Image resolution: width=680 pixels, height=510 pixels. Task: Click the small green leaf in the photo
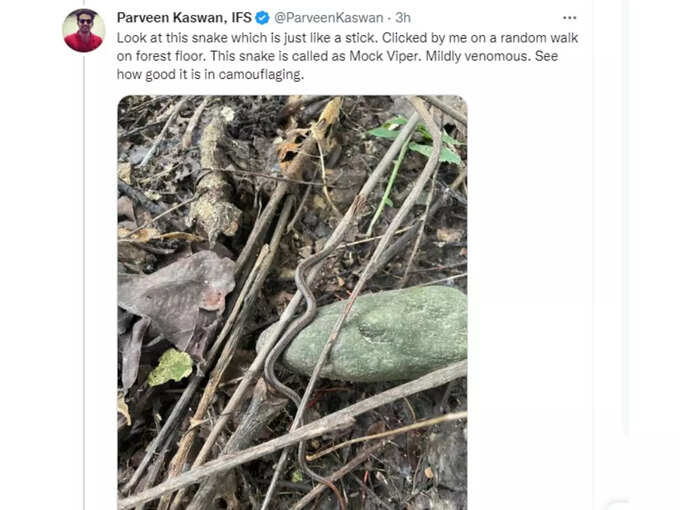pos(171,368)
